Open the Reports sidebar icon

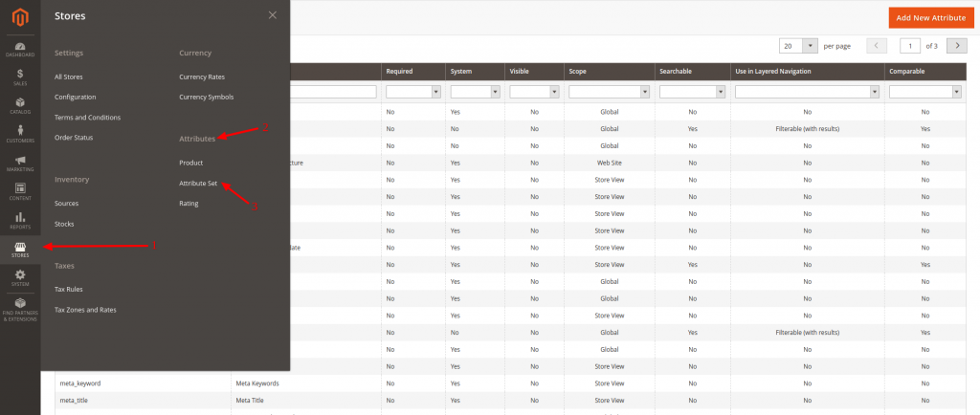pyautogui.click(x=19, y=220)
